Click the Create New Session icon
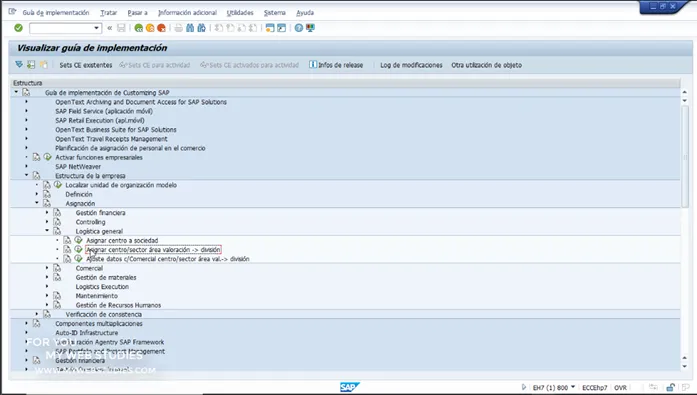Image resolution: width=697 pixels, height=395 pixels. [x=270, y=28]
